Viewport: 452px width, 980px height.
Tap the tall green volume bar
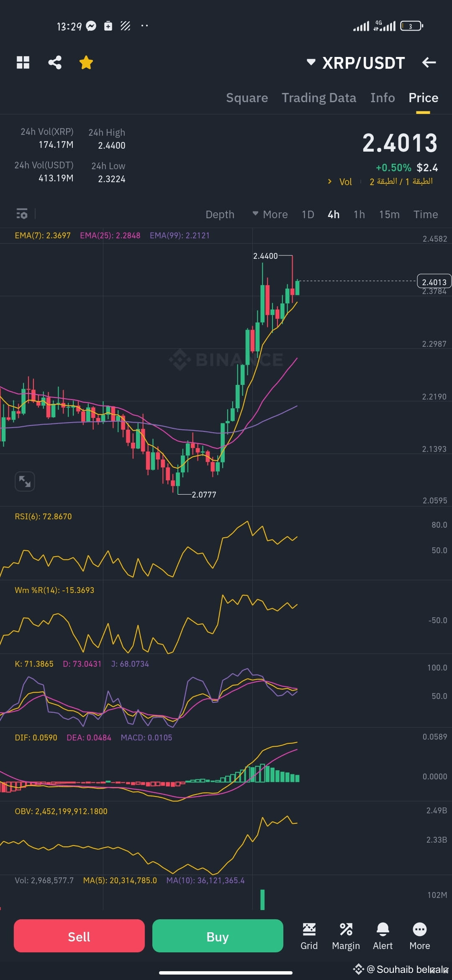pyautogui.click(x=262, y=900)
